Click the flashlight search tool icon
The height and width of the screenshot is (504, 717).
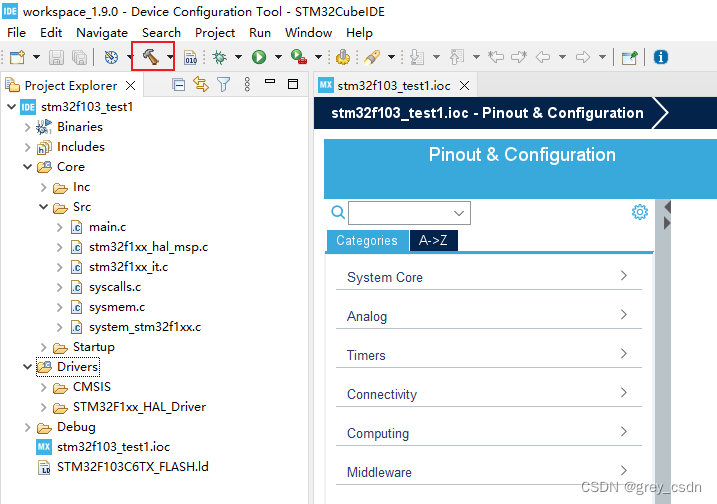coord(372,57)
